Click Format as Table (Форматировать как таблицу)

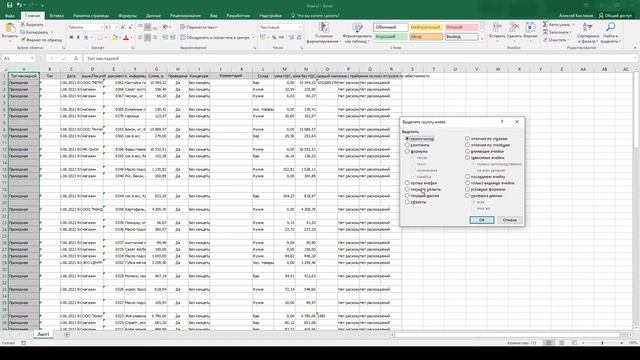(x=358, y=33)
